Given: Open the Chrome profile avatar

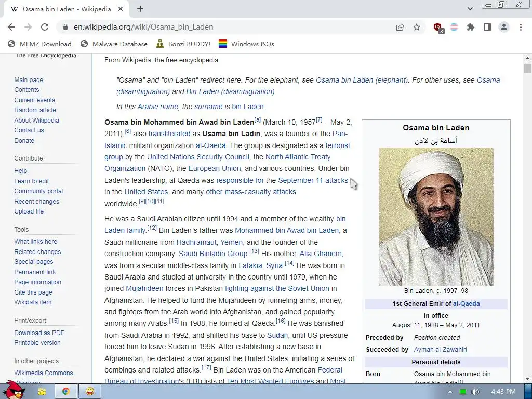Looking at the screenshot, I should (504, 27).
